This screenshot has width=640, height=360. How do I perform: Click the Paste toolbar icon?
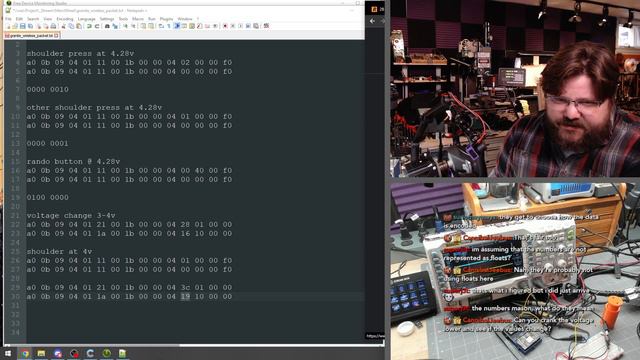click(79, 26)
